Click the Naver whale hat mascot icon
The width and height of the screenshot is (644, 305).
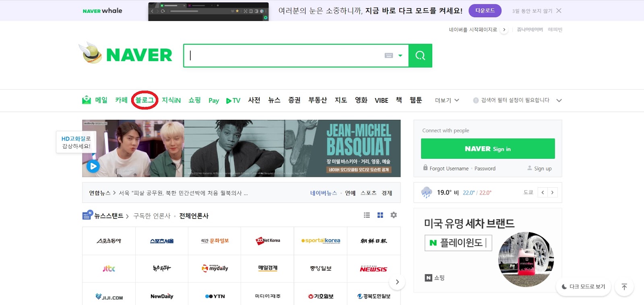pos(91,53)
